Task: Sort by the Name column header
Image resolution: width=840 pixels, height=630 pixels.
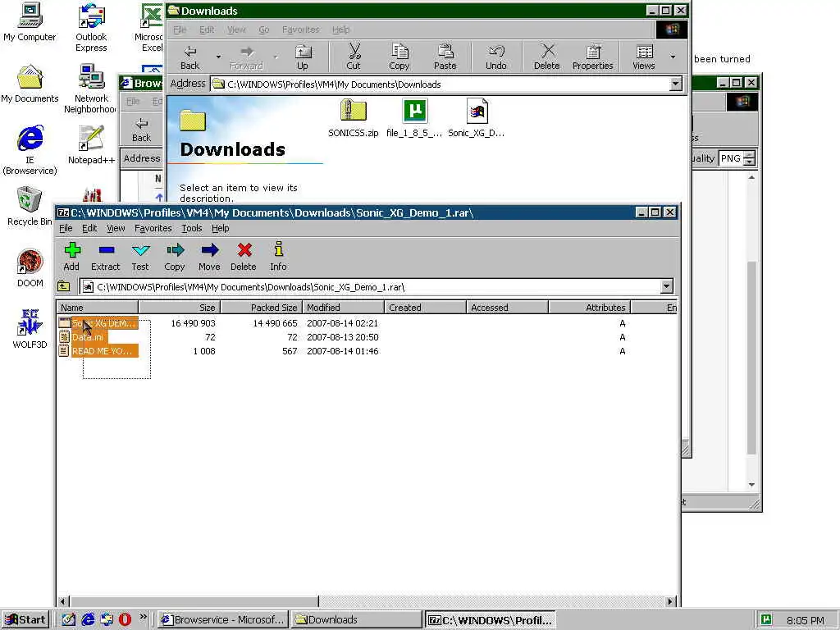Action: click(x=98, y=308)
